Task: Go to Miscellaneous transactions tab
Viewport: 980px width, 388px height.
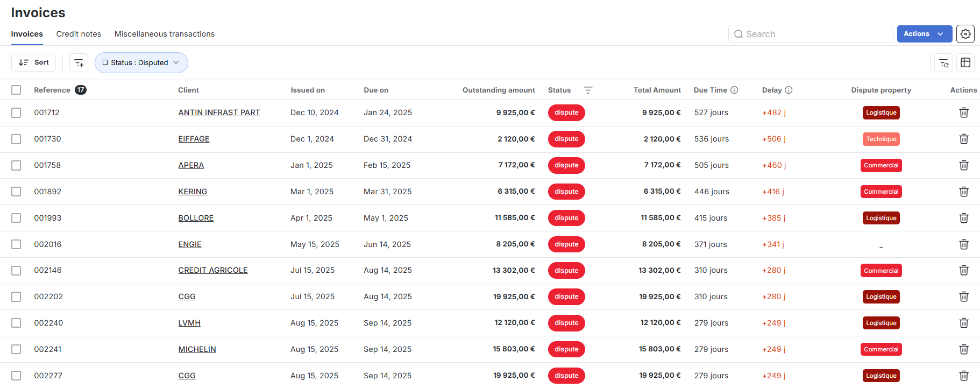Action: 165,34
